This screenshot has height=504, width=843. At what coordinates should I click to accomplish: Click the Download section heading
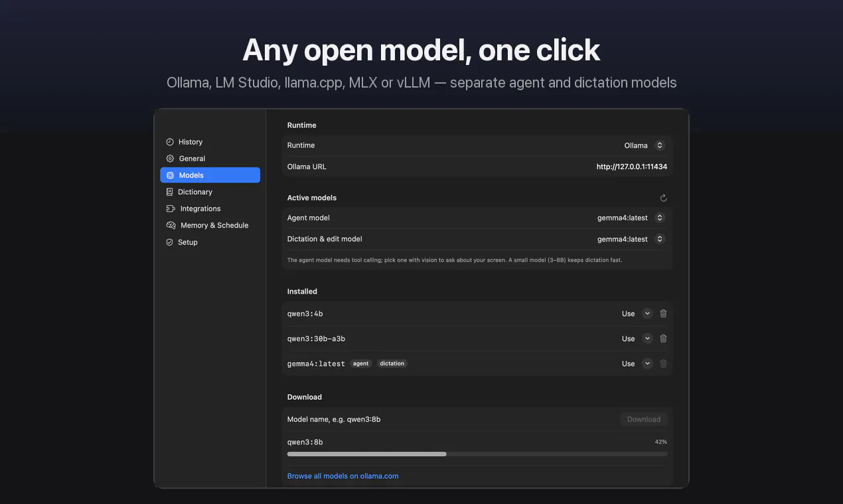(305, 397)
